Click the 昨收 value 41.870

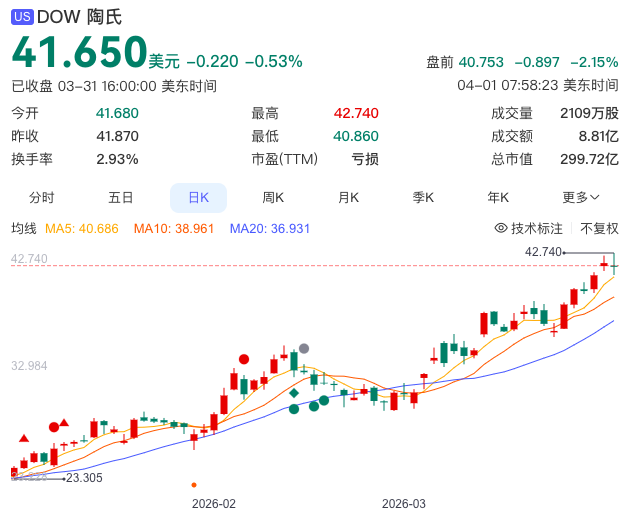click(117, 136)
